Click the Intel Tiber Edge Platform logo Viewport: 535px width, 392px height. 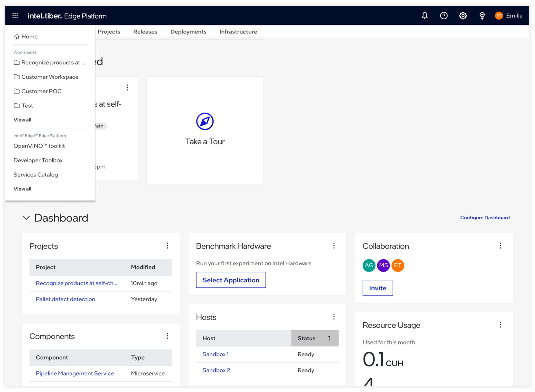click(67, 16)
